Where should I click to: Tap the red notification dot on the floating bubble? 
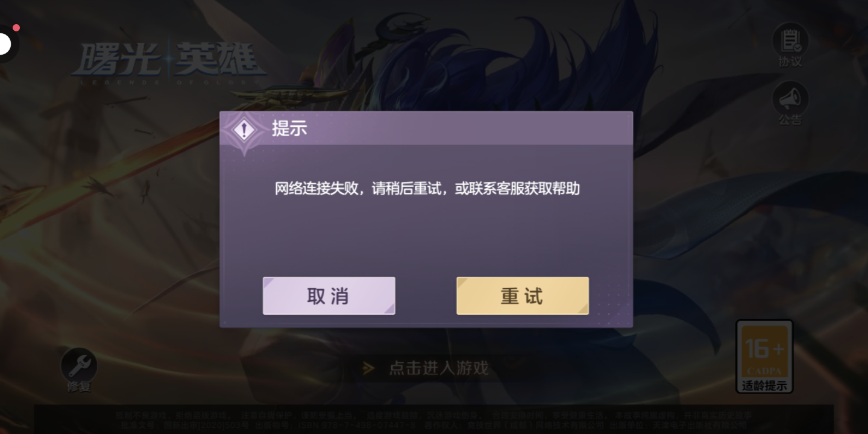[16, 28]
